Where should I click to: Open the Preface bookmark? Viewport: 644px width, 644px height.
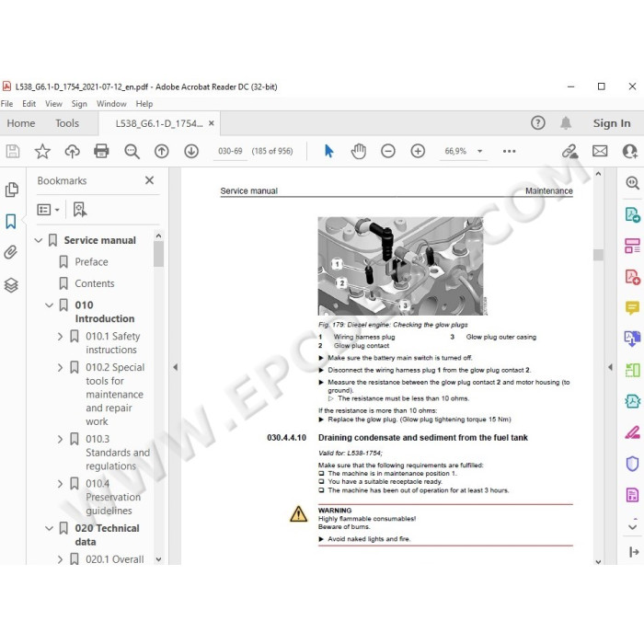[91, 262]
